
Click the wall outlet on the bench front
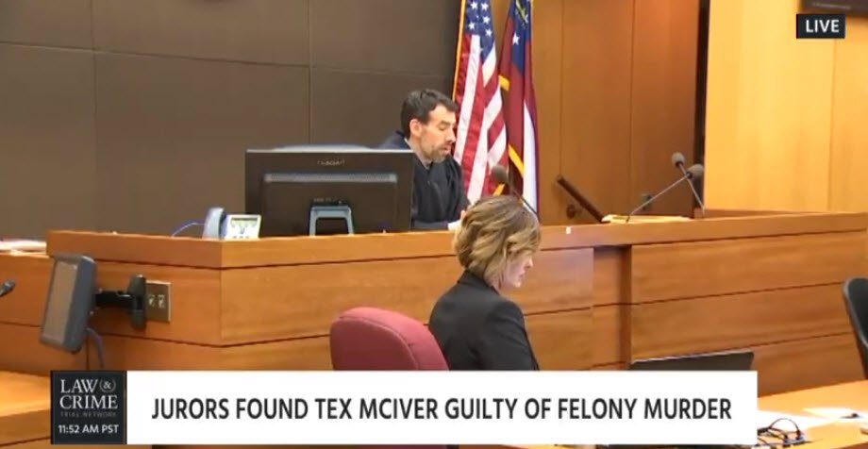pyautogui.click(x=159, y=301)
